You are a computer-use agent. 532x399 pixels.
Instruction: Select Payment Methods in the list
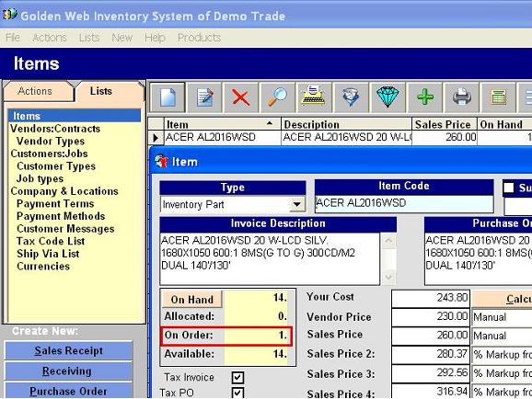click(61, 216)
